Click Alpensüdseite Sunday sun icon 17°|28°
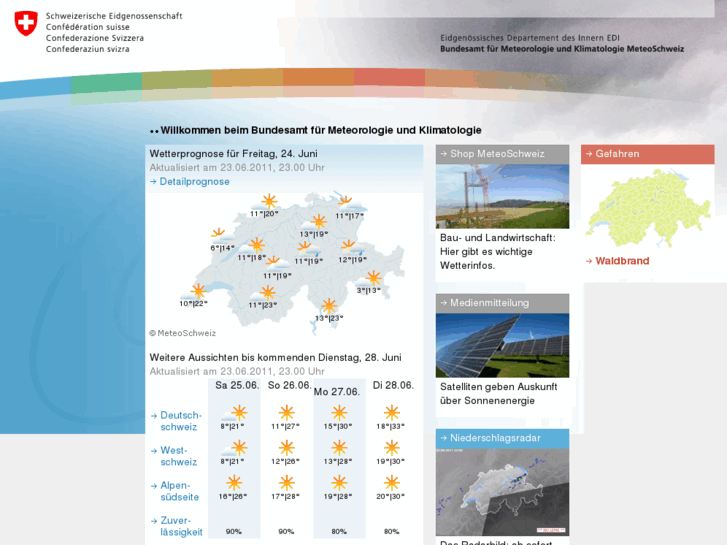The image size is (727, 545). coord(287,483)
